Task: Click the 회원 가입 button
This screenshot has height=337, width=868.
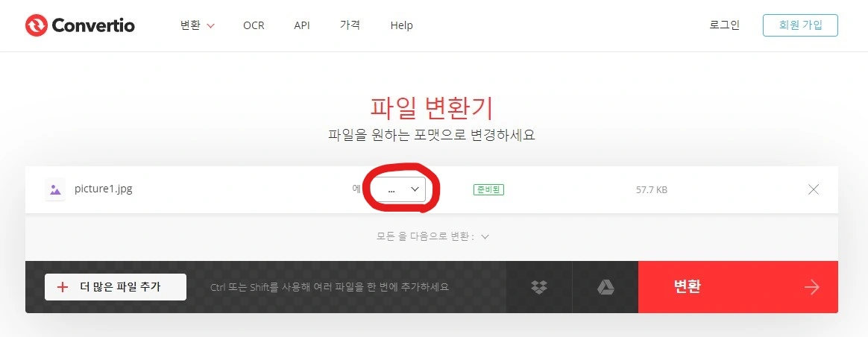Action: pyautogui.click(x=800, y=25)
